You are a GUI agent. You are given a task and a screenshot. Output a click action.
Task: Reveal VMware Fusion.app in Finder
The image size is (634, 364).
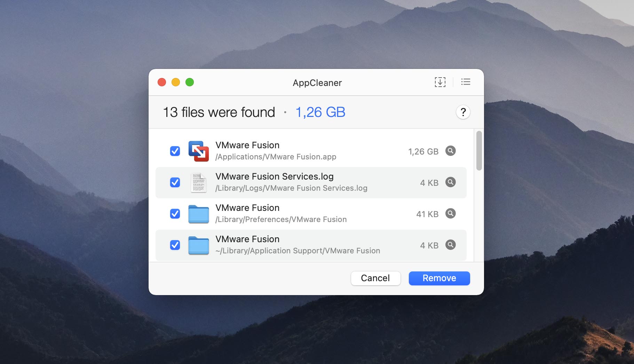click(x=450, y=151)
